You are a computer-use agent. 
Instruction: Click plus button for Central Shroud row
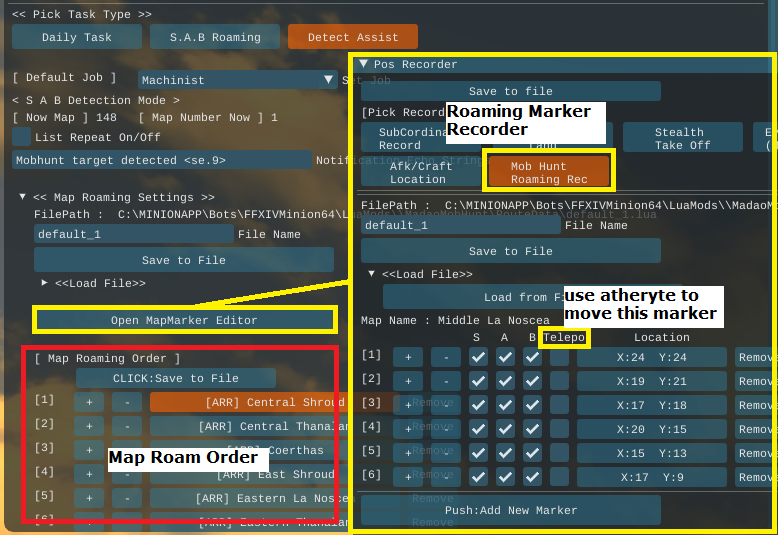point(88,403)
